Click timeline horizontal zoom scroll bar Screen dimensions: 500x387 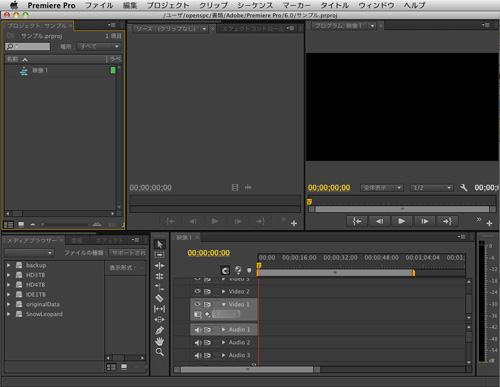[247, 369]
